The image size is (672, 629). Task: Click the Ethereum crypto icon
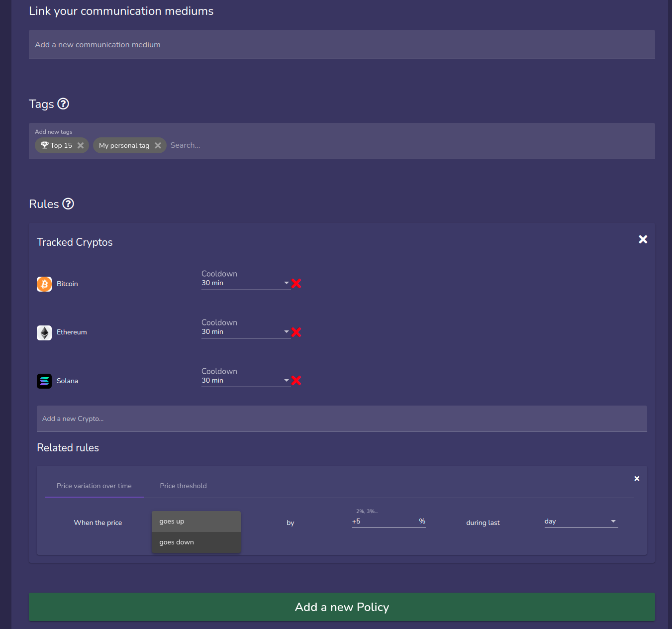tap(44, 332)
